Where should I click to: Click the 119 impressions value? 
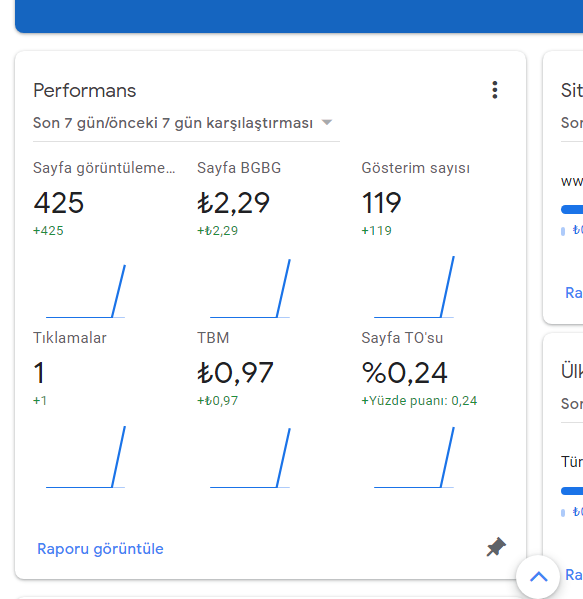(381, 202)
